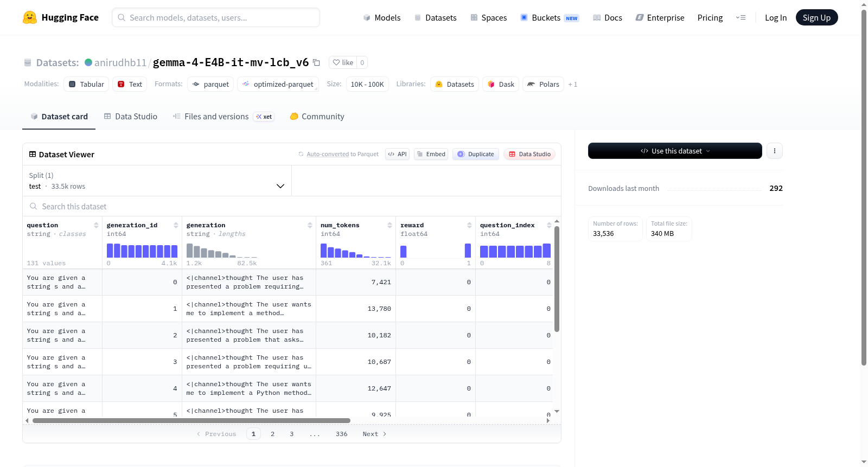The image size is (868, 467).
Task: Open the anirudhb11 profile link
Action: [x=120, y=62]
